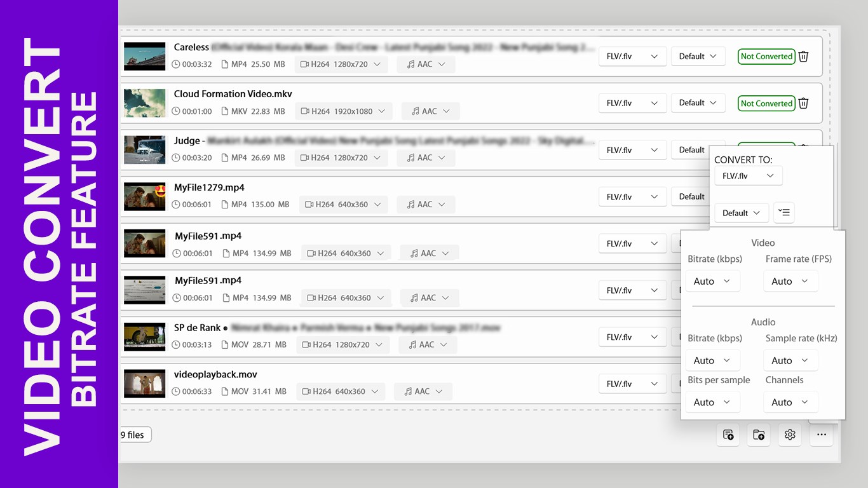Click the camera icon in videoplayback.mov row

click(306, 391)
